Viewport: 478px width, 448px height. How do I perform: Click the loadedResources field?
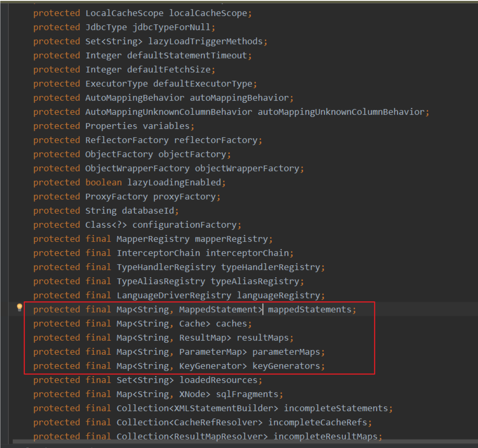click(x=218, y=380)
